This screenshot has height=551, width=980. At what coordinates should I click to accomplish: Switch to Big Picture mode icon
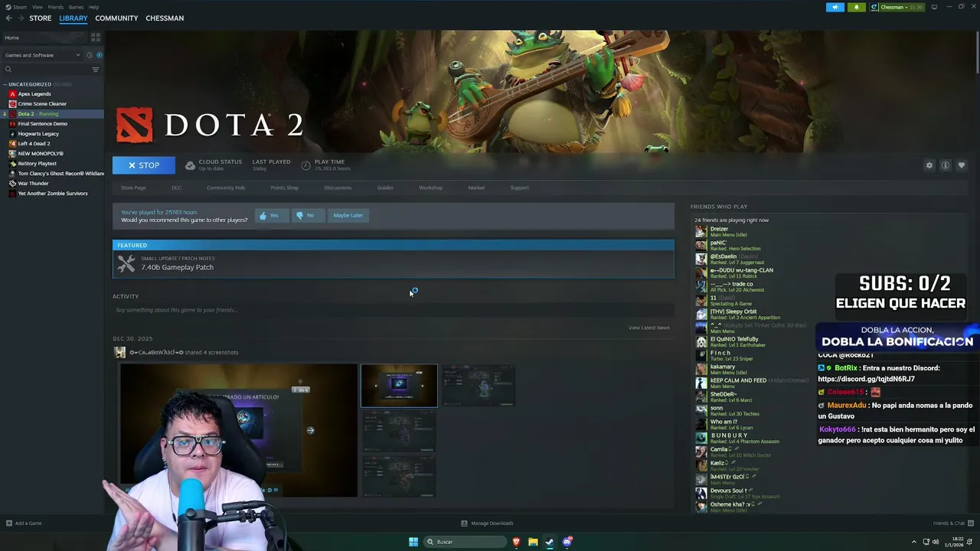tap(934, 7)
